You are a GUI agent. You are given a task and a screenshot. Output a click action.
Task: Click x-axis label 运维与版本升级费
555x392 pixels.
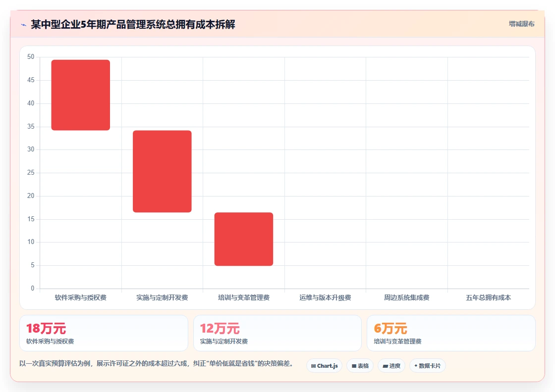click(325, 297)
